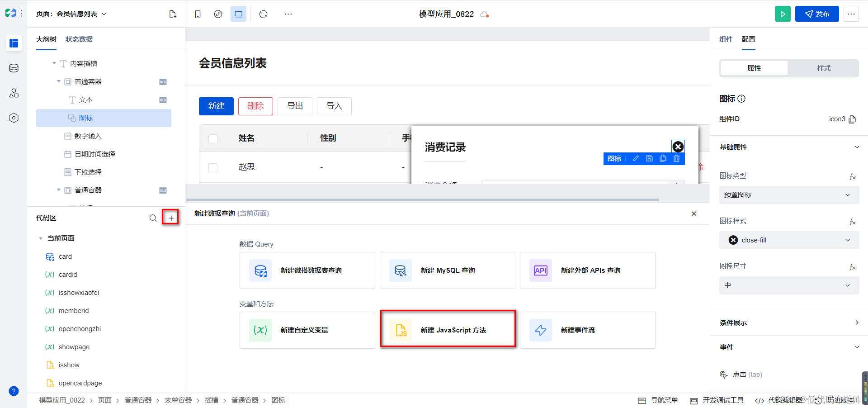This screenshot has height=408, width=868.
Task: Collapse the 内容插槽 tree node
Action: pos(54,63)
